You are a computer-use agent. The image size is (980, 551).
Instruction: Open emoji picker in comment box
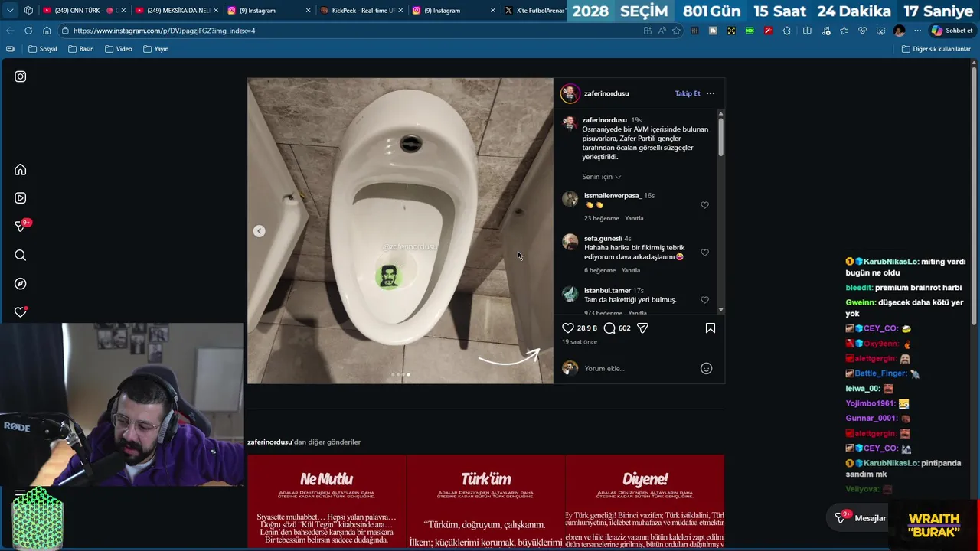[706, 368]
